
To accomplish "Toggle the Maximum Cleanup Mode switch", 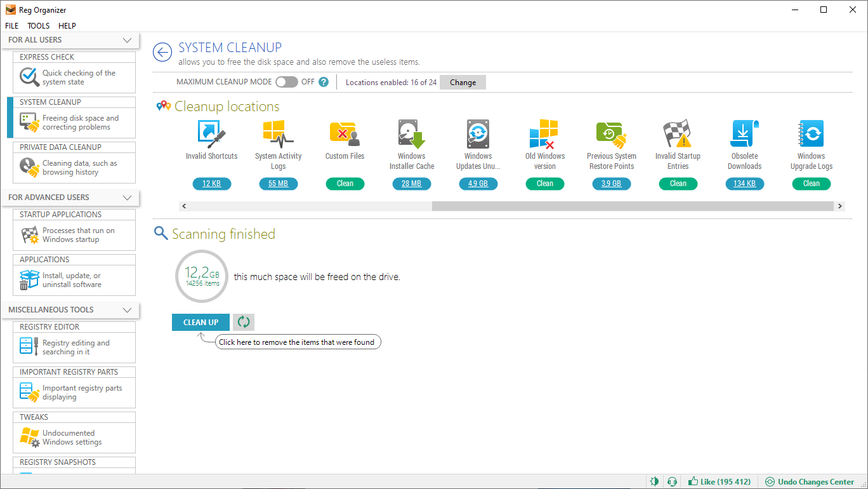I will (x=286, y=81).
